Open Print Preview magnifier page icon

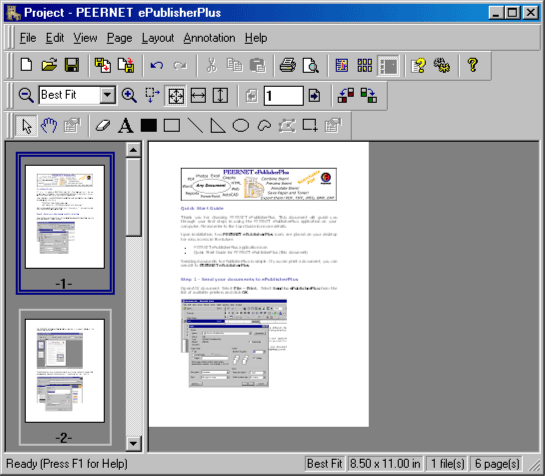311,65
